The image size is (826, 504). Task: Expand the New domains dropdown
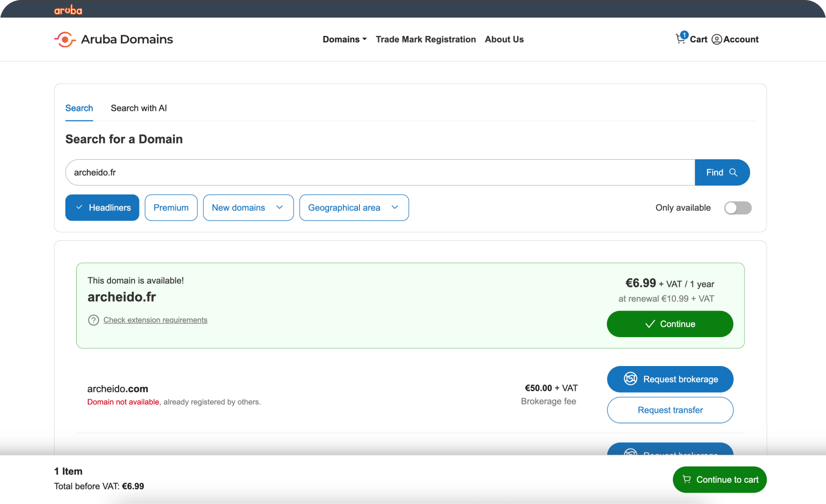(x=248, y=208)
